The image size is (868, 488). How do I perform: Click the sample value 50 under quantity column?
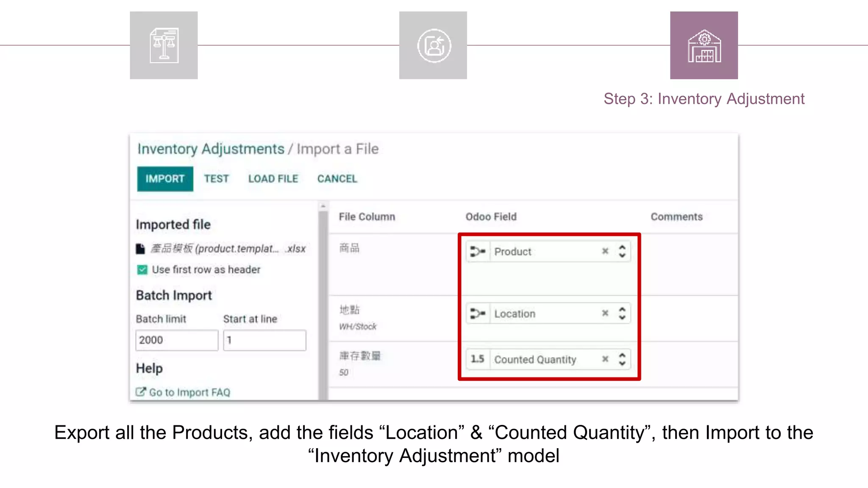(x=344, y=372)
